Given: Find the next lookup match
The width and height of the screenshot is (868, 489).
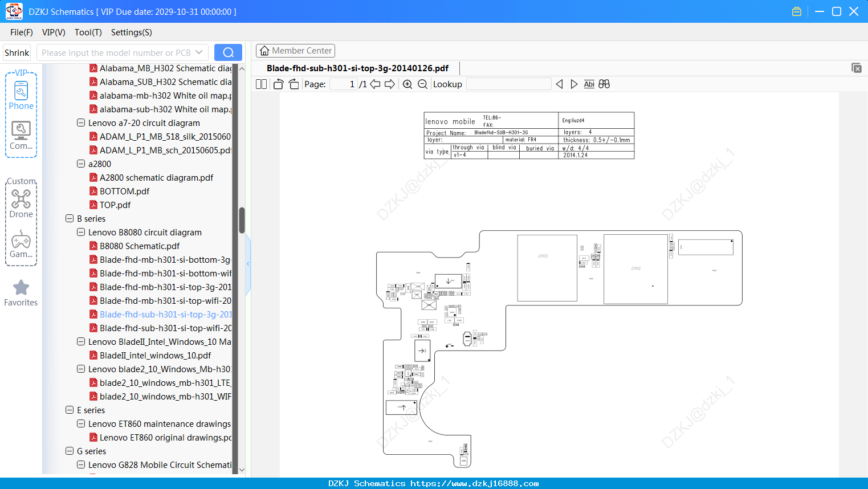Looking at the screenshot, I should (x=574, y=84).
